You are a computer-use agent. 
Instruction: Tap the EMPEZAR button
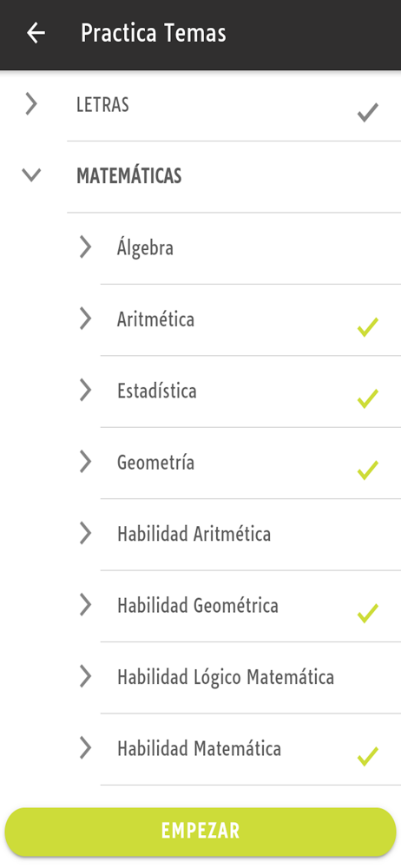(x=200, y=832)
